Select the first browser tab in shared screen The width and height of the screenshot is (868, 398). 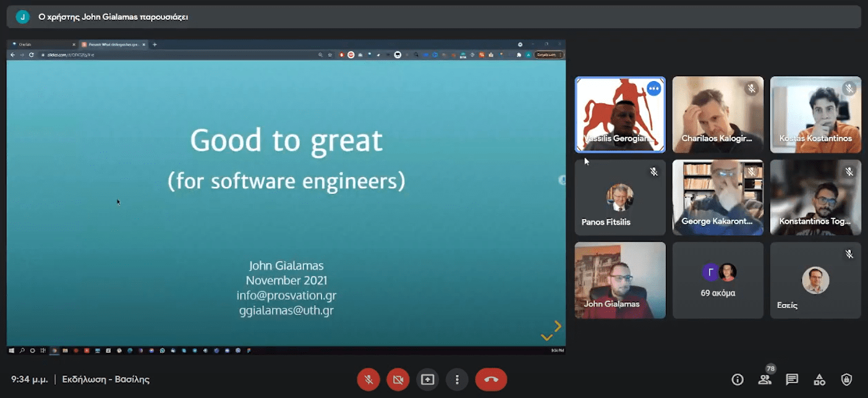[x=42, y=45]
